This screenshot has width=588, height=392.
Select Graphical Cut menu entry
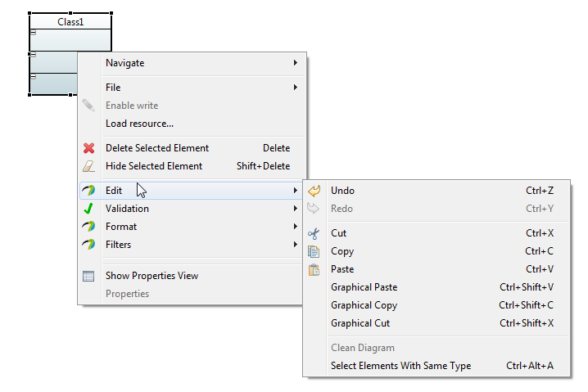(x=436, y=323)
